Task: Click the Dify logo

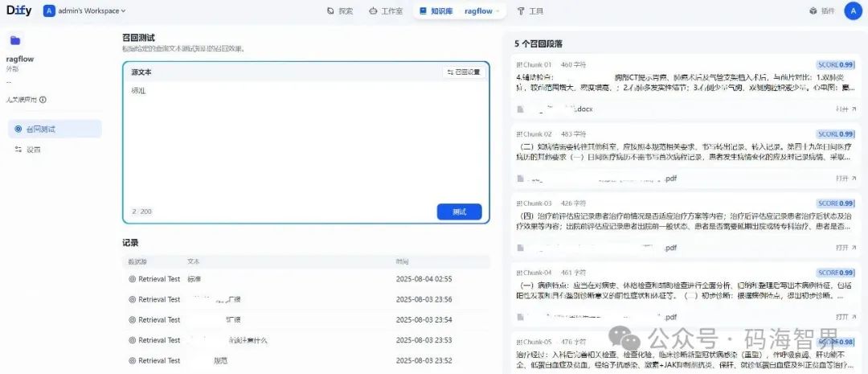Action: (x=18, y=10)
